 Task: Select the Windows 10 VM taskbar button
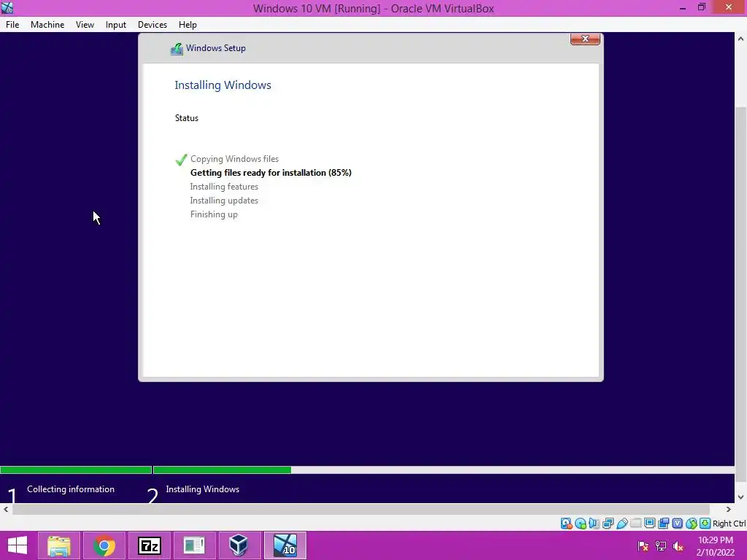(285, 545)
